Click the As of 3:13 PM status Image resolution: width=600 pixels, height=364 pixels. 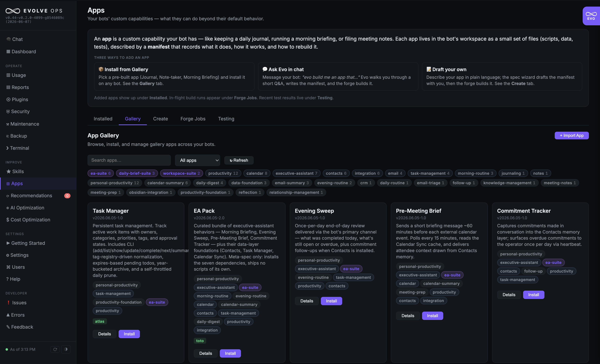click(23, 349)
